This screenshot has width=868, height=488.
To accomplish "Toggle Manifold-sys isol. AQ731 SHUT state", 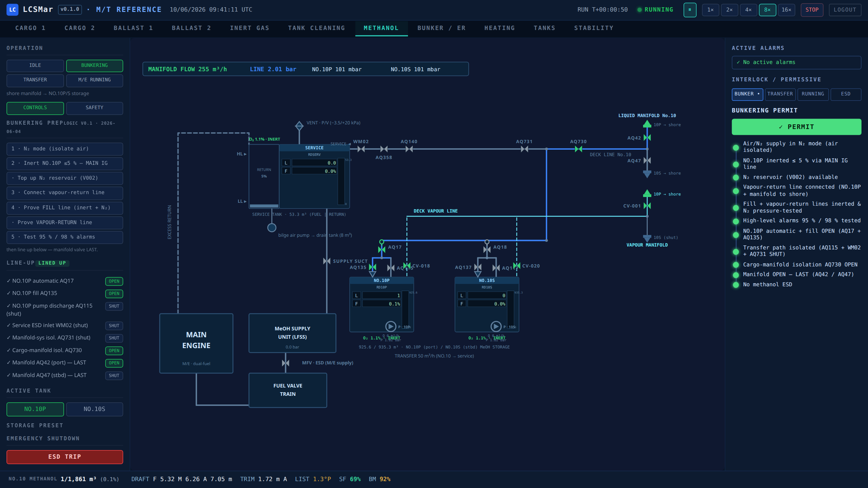I will [114, 338].
